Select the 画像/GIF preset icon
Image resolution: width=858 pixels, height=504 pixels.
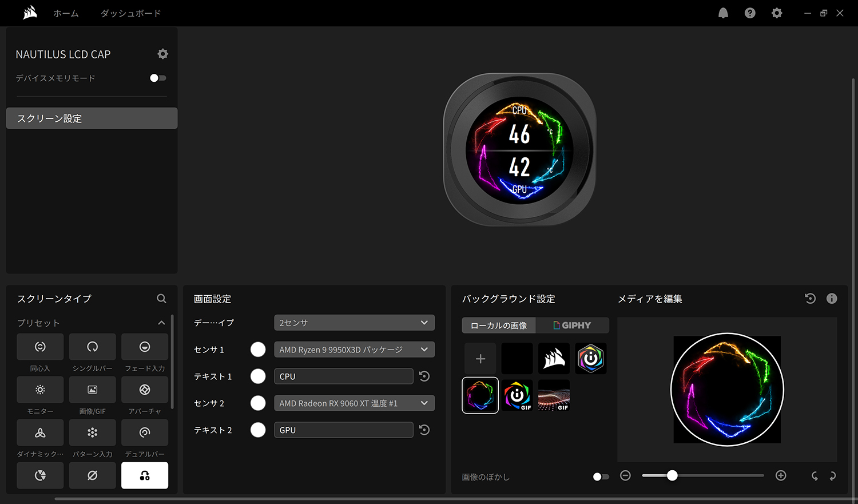click(92, 390)
